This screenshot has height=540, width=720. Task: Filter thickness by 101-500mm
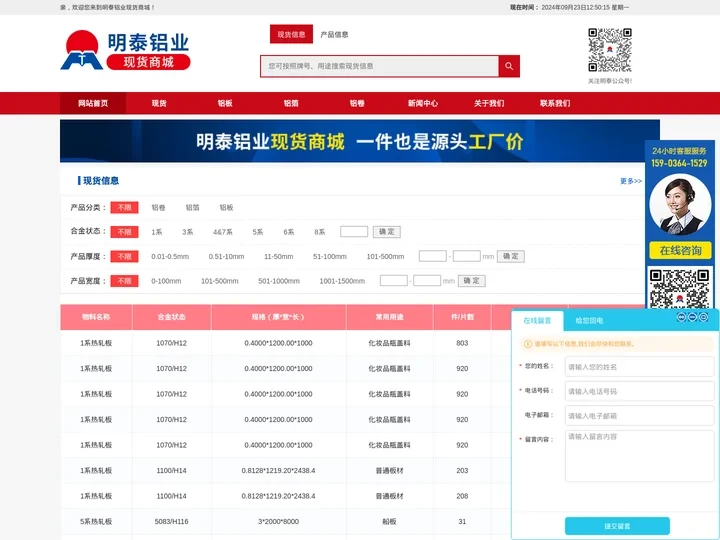[385, 256]
